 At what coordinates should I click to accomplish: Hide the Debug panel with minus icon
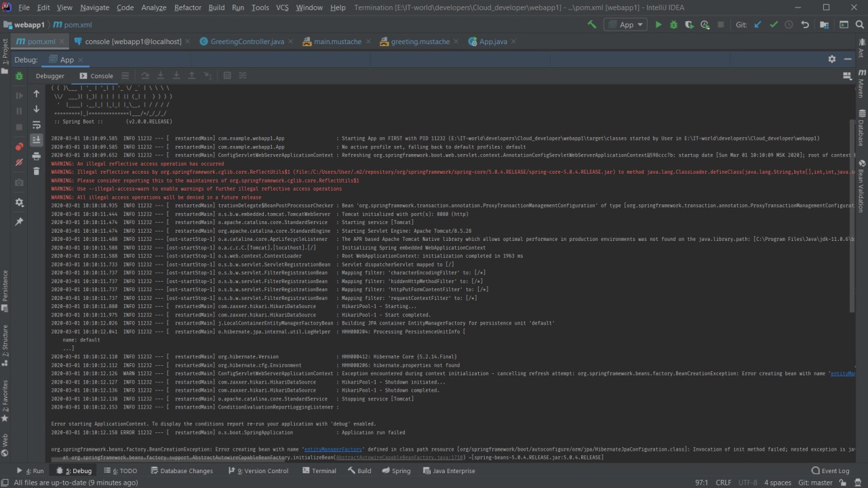click(x=848, y=60)
